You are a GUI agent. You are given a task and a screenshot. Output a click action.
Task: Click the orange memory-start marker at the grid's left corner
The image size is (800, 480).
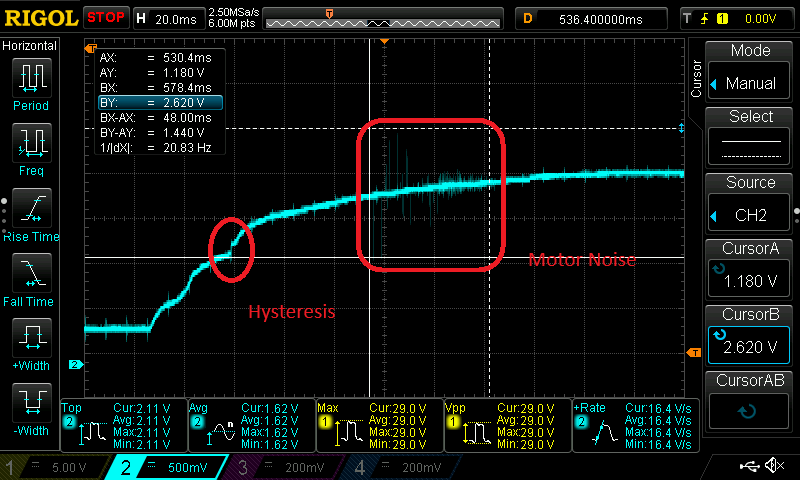91,48
